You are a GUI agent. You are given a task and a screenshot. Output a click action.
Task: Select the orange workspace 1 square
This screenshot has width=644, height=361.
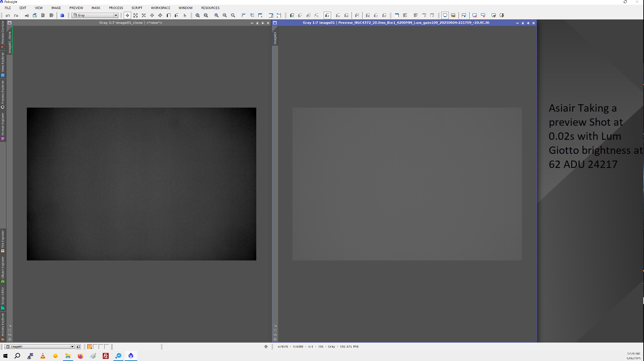tap(90, 347)
